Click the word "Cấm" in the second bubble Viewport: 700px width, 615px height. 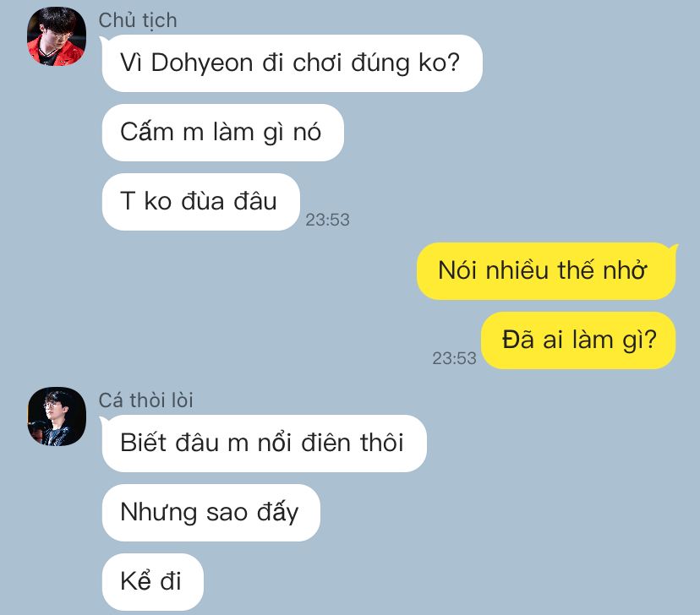pos(147,132)
